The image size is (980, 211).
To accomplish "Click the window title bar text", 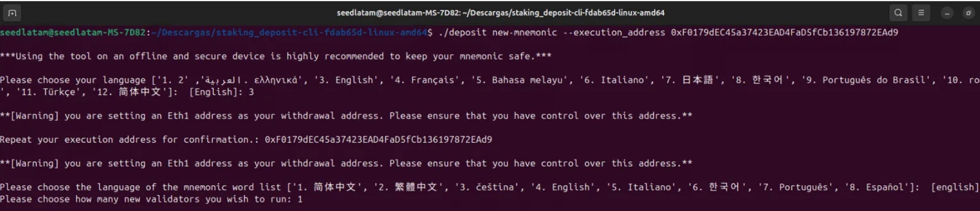I will click(500, 13).
